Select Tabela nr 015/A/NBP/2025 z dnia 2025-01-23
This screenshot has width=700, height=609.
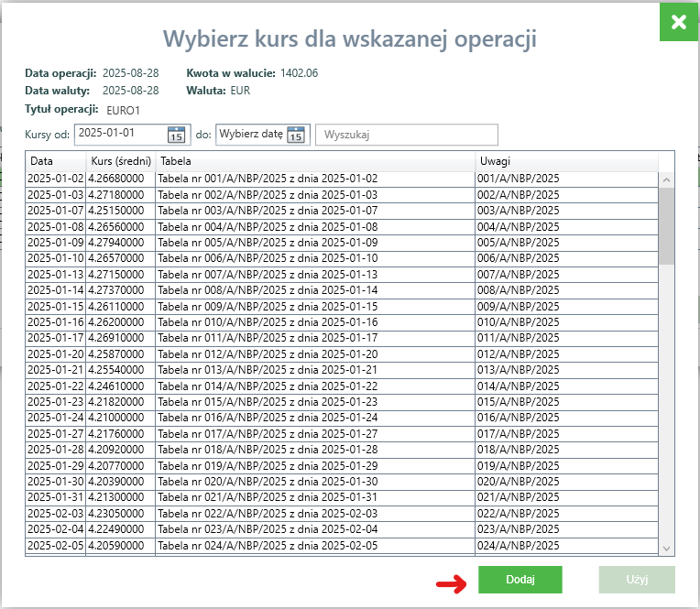pyautogui.click(x=315, y=402)
